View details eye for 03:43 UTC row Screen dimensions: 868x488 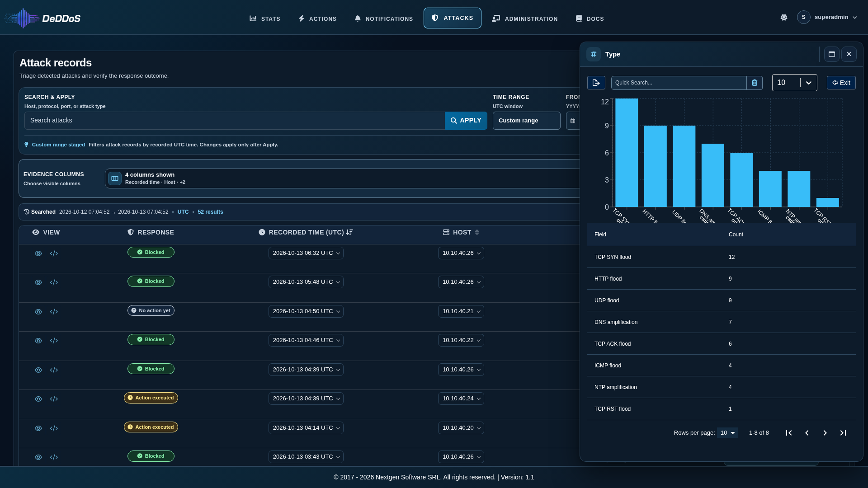pyautogui.click(x=38, y=457)
